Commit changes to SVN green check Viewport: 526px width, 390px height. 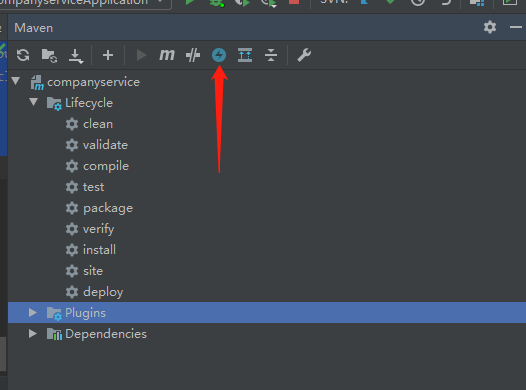390,2
